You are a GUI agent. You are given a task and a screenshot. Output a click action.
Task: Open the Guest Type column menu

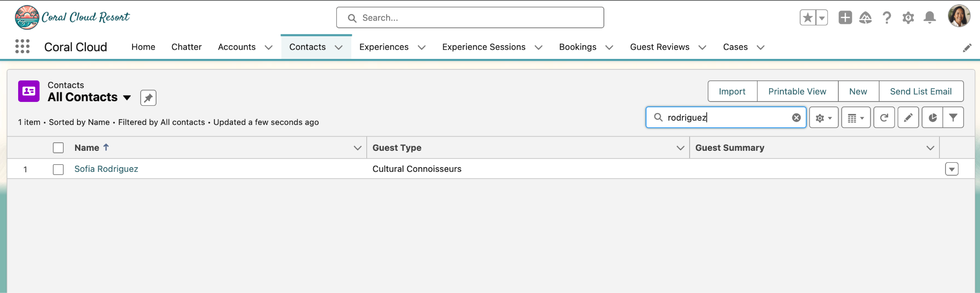pyautogui.click(x=680, y=148)
